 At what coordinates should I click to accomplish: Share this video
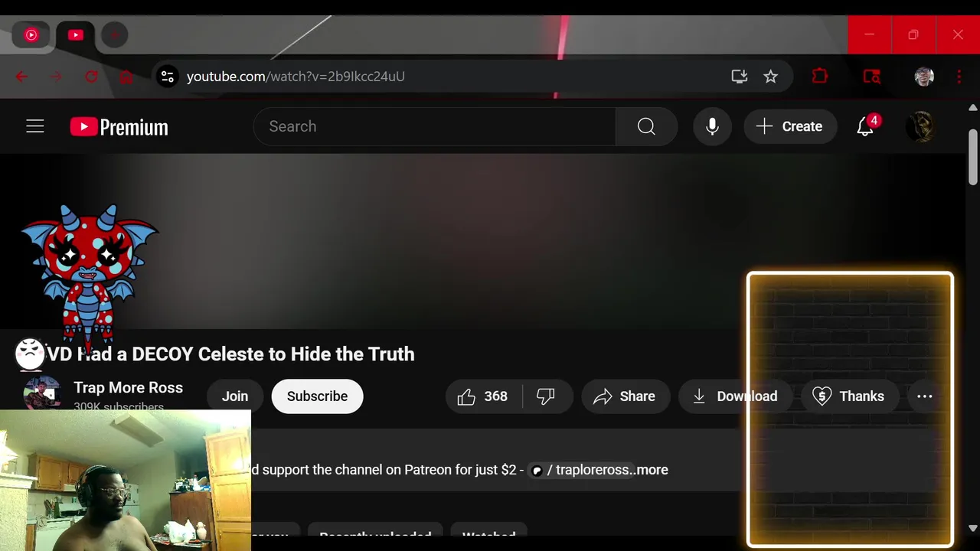625,396
